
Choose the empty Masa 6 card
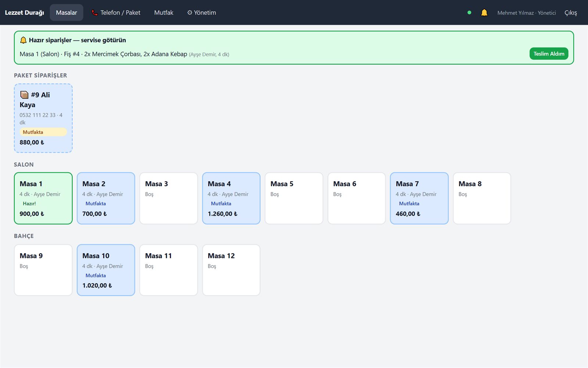click(x=356, y=198)
